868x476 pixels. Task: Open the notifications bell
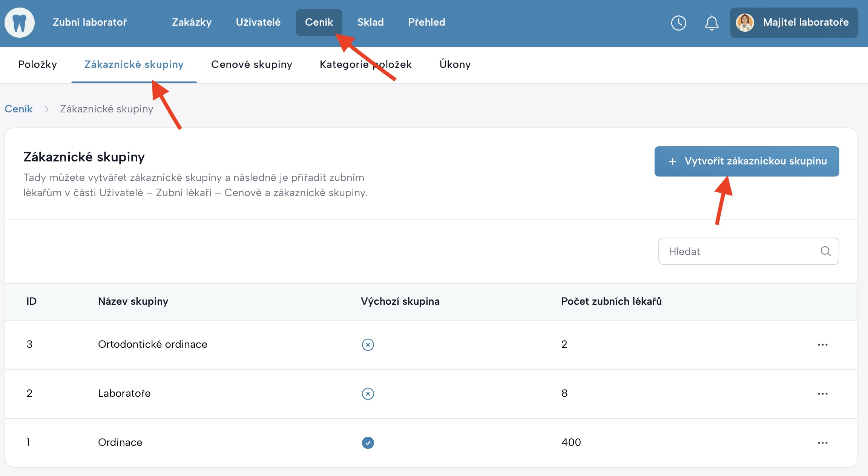click(x=712, y=23)
